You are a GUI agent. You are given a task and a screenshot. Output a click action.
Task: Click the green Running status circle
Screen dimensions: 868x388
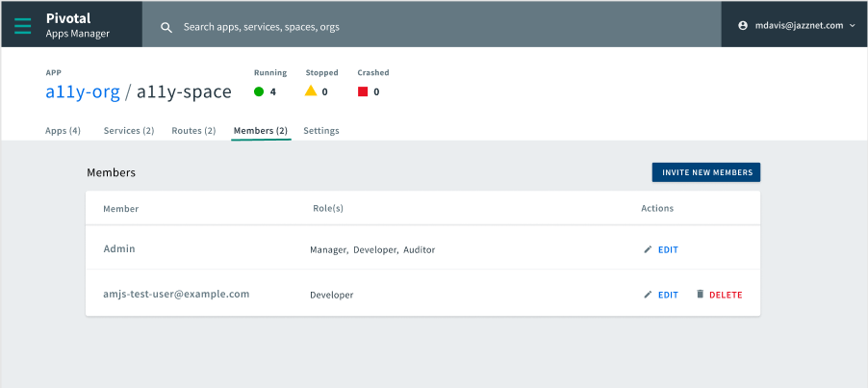click(259, 92)
